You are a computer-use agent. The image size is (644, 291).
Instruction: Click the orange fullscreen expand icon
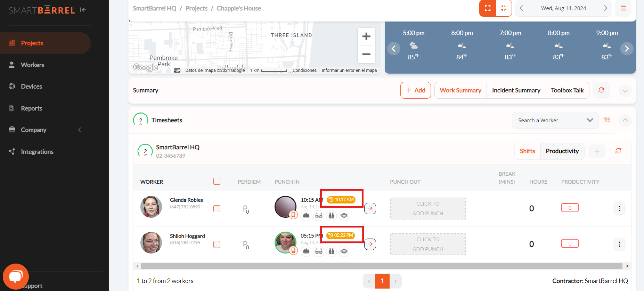pos(488,8)
